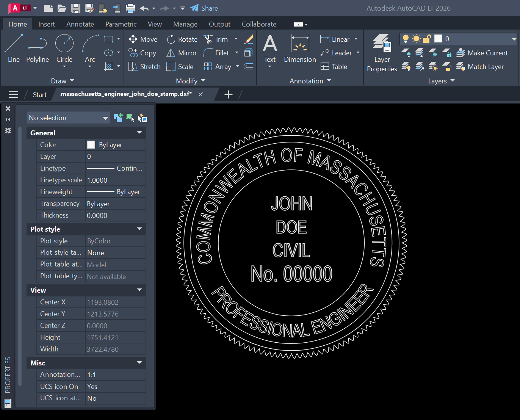
Task: Click the Erase tool icon
Action: pos(249,39)
